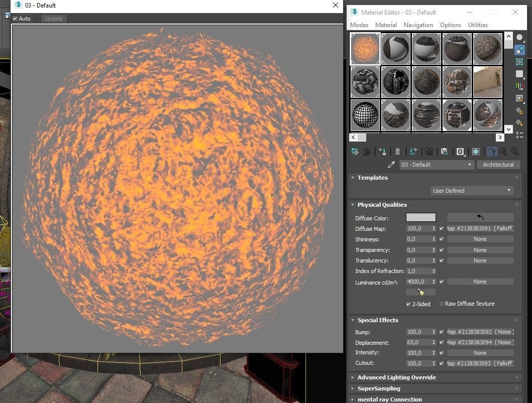Click the Sample Type sphere icon
The width and height of the screenshot is (532, 403).
519,38
